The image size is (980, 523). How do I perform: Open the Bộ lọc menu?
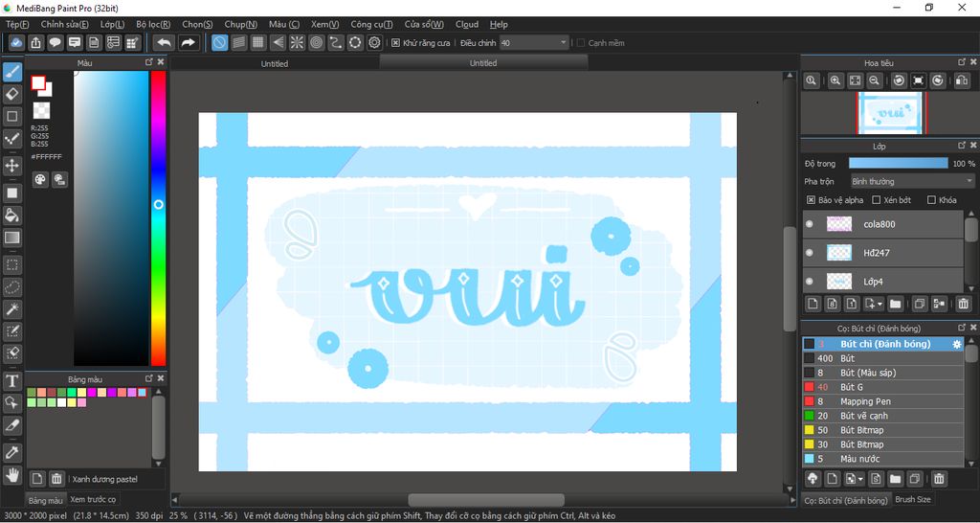pos(153,24)
